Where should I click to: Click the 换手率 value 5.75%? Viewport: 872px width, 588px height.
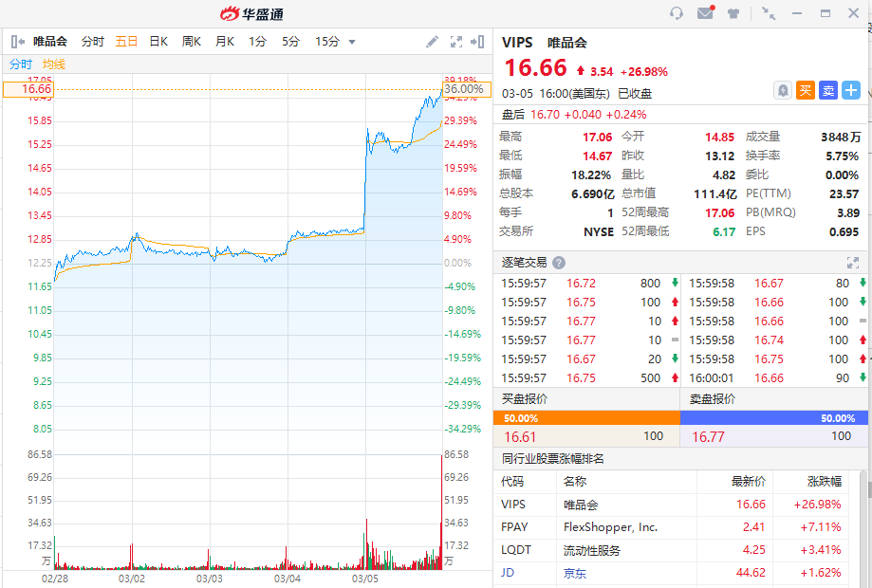(842, 156)
